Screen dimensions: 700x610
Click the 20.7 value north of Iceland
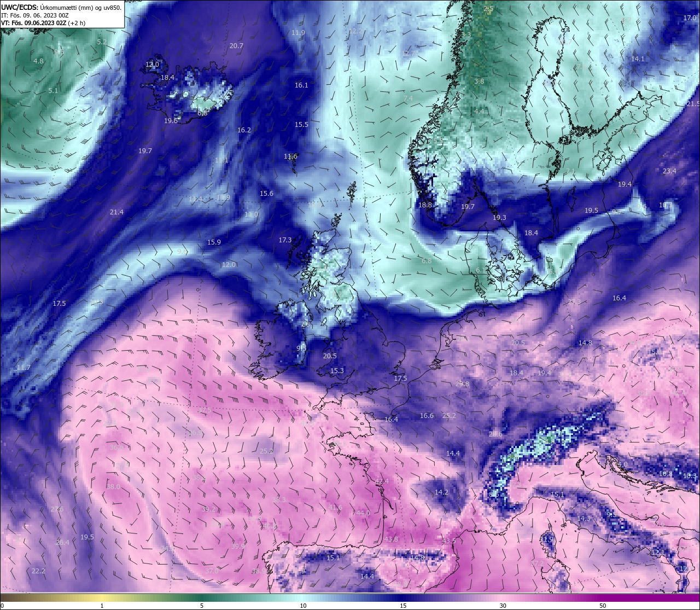click(236, 46)
